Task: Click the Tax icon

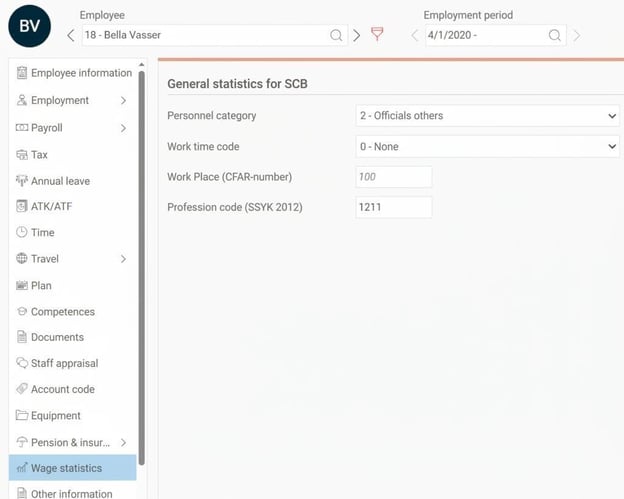Action: [x=22, y=154]
